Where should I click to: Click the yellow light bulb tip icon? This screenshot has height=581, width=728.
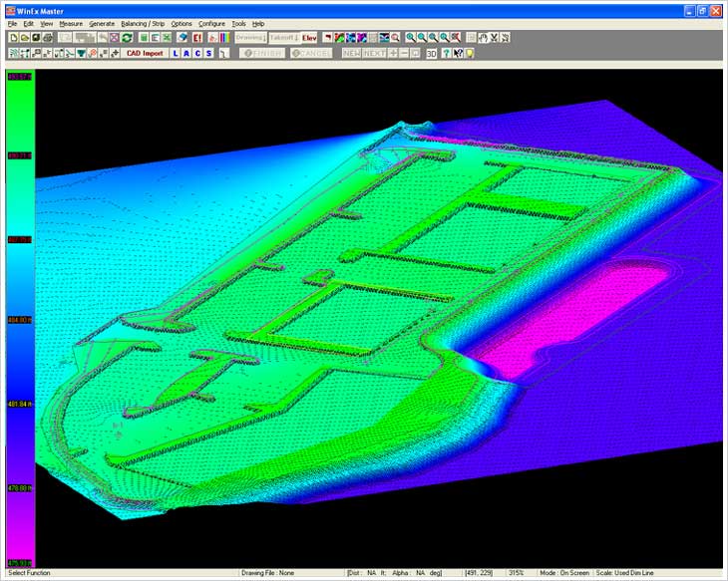click(x=470, y=53)
